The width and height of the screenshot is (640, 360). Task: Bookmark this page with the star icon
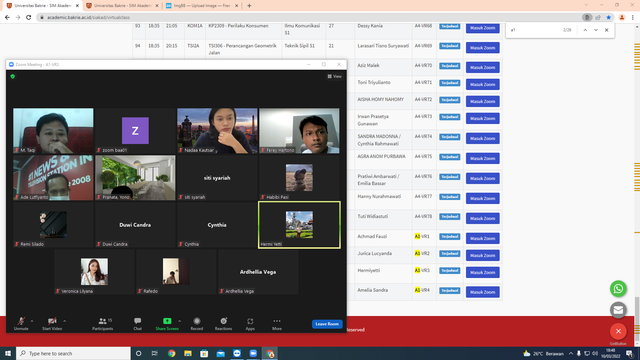(609, 18)
